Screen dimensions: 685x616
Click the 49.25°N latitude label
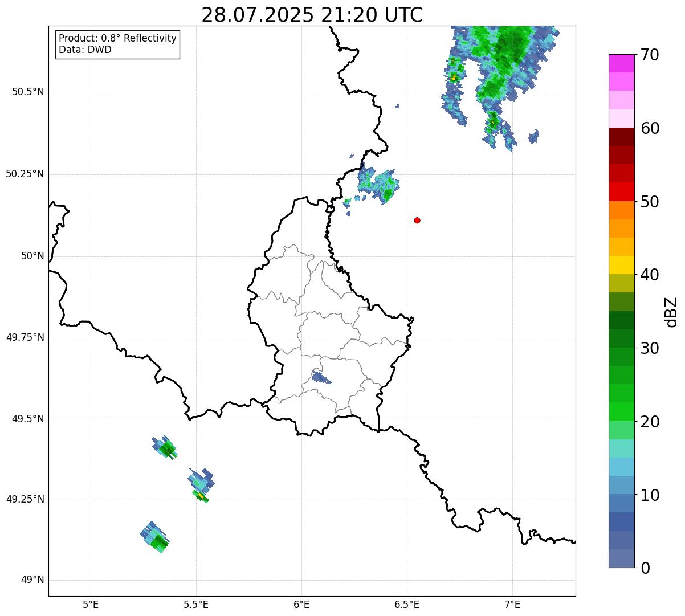pyautogui.click(x=25, y=499)
